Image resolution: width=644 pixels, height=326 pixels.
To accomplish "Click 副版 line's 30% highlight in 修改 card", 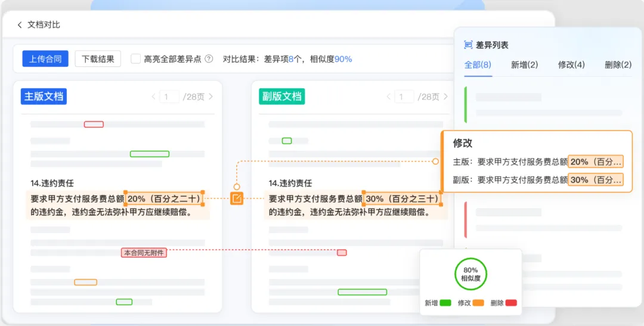I will click(596, 180).
